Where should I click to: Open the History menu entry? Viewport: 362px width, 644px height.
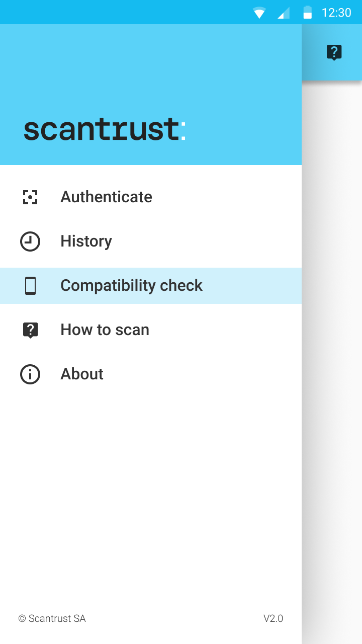pos(151,242)
